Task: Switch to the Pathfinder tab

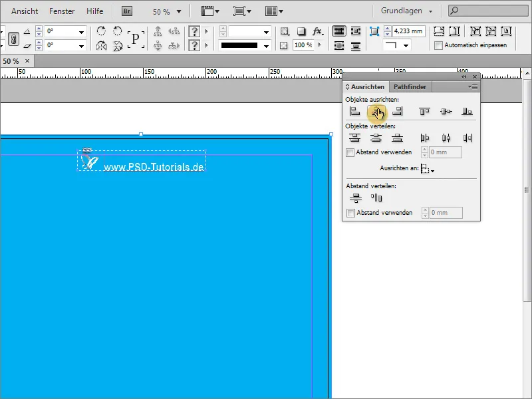Action: click(410, 87)
